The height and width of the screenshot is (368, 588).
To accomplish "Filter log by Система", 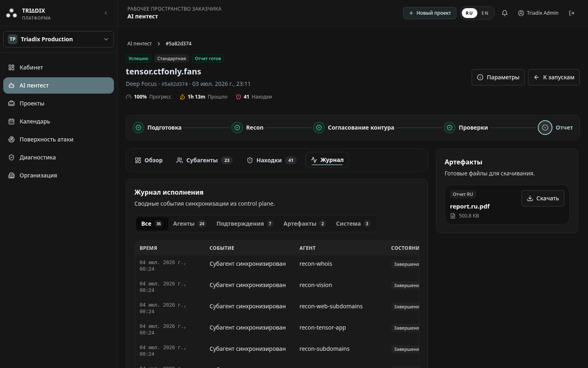I will pyautogui.click(x=353, y=224).
